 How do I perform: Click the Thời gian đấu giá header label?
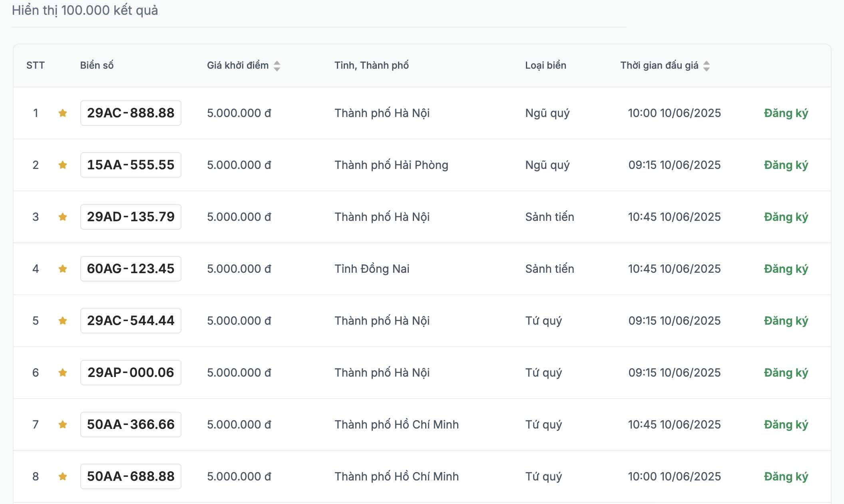click(659, 65)
